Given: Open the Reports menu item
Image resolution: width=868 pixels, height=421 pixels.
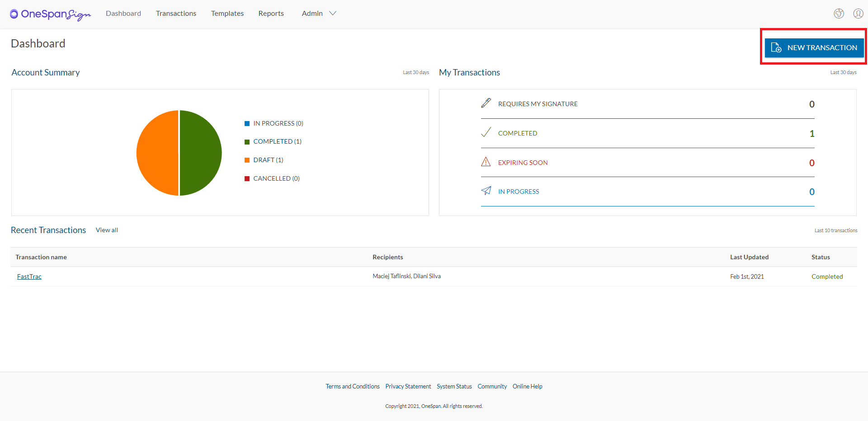Looking at the screenshot, I should [x=271, y=14].
